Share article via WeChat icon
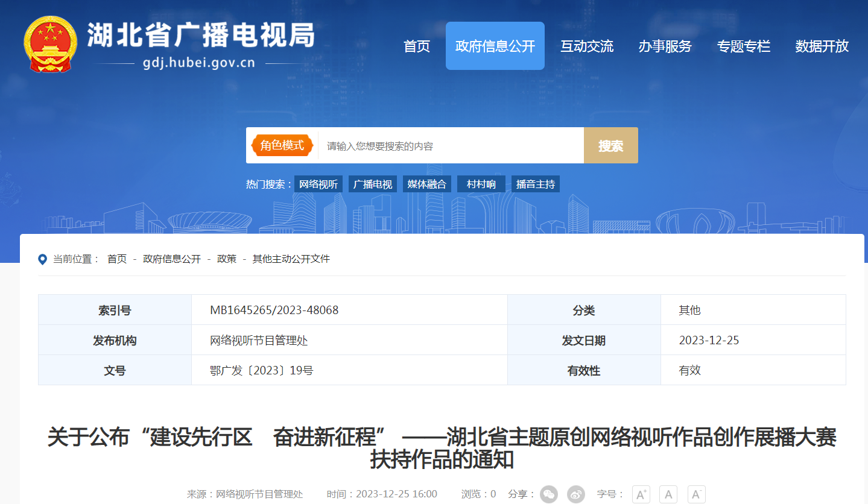868x504 pixels. pos(548,494)
